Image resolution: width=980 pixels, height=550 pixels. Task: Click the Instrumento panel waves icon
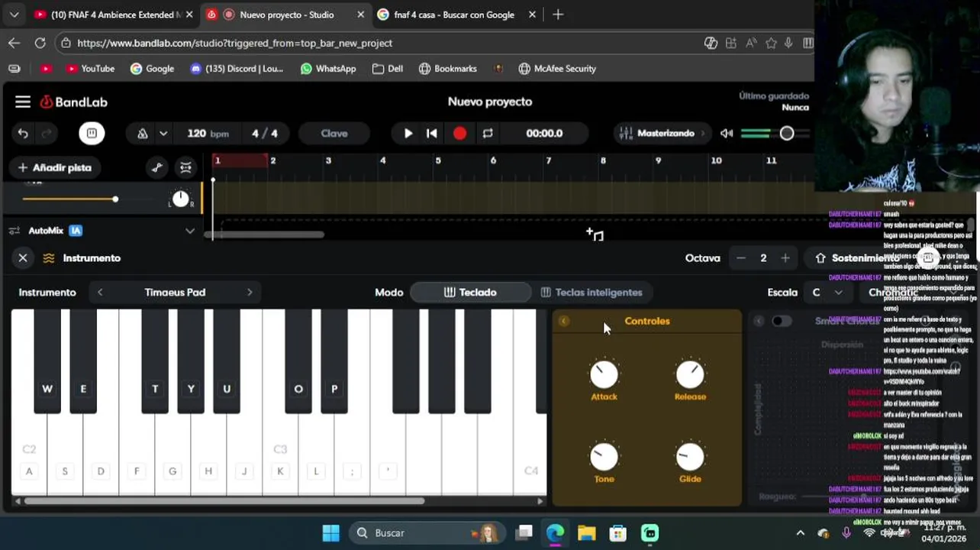click(49, 258)
